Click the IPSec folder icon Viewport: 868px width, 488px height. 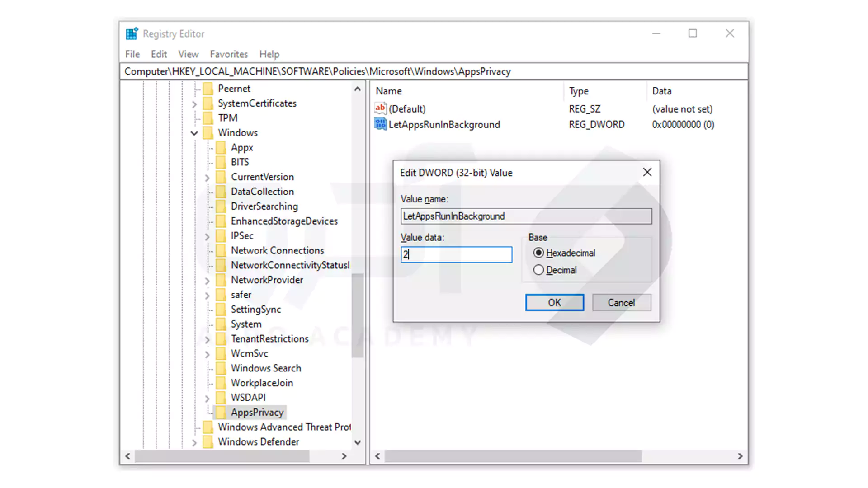tap(221, 236)
